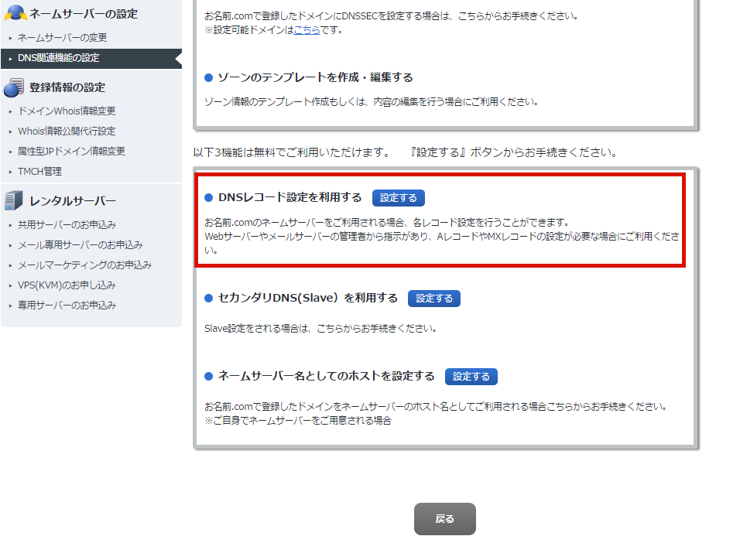This screenshot has width=740, height=560.
Task: Click the DNSレコード設定を利用する heading text
Action: tap(289, 198)
